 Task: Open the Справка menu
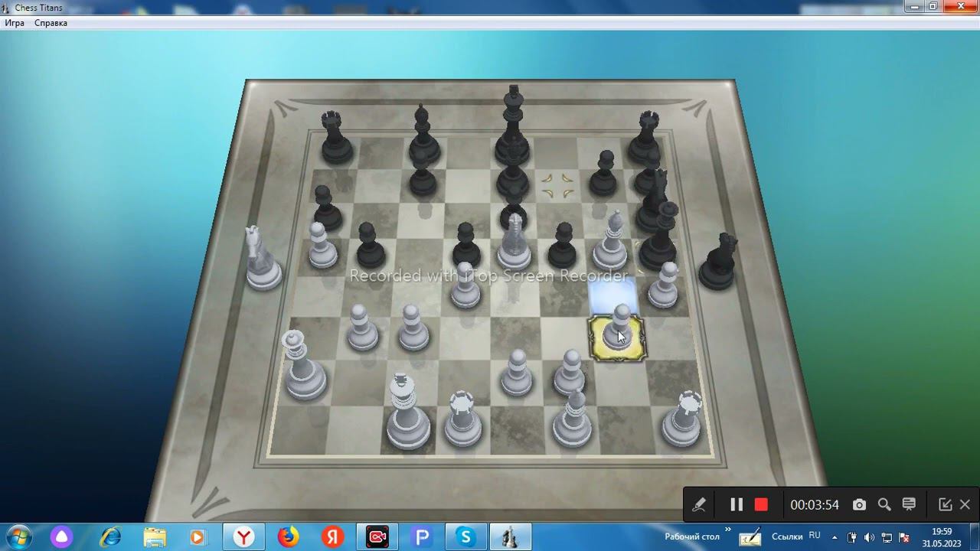(x=51, y=23)
